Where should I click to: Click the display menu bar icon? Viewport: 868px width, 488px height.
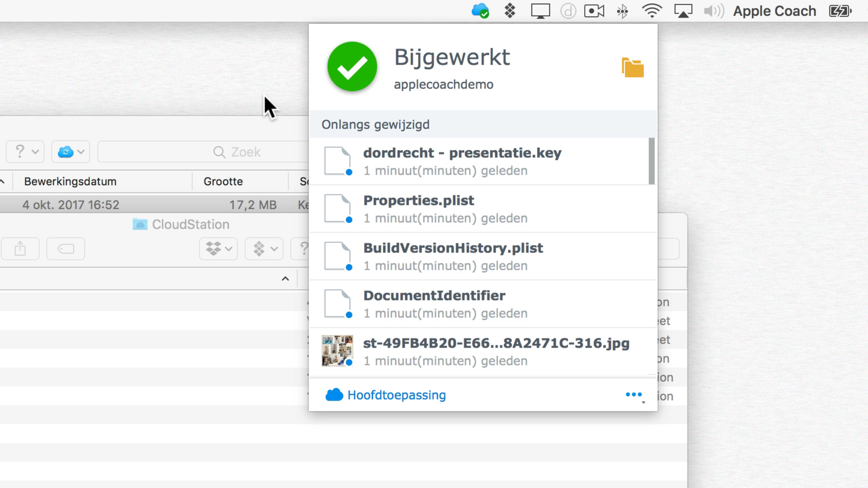[540, 11]
